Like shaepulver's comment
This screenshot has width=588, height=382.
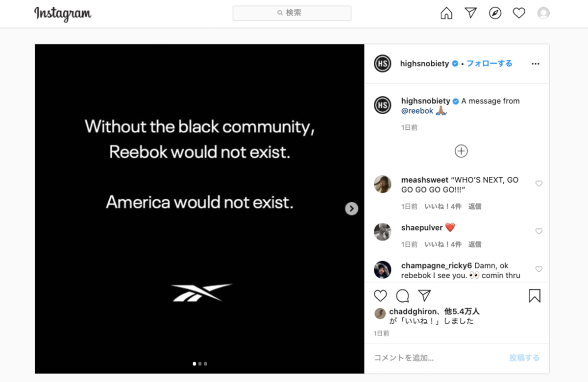[x=539, y=231]
